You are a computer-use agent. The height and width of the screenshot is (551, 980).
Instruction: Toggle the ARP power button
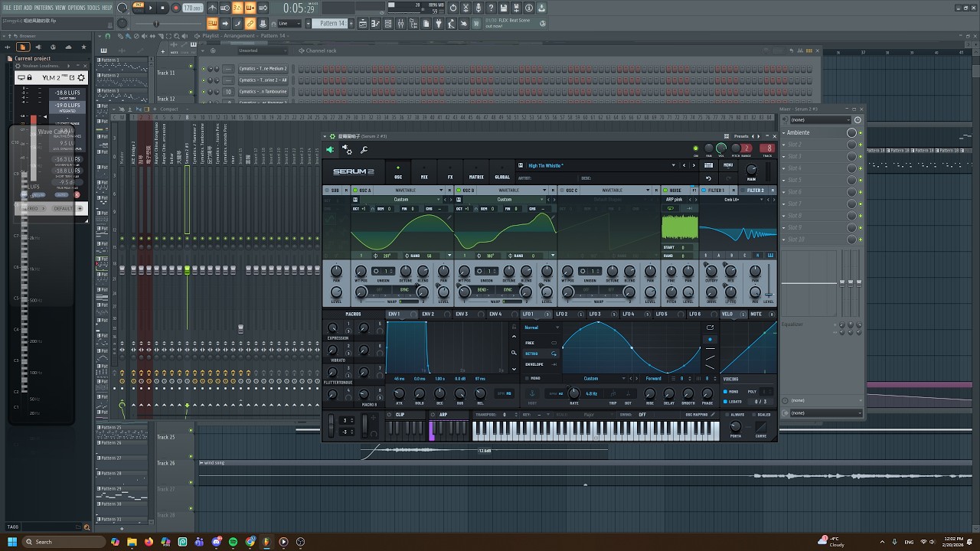[433, 415]
